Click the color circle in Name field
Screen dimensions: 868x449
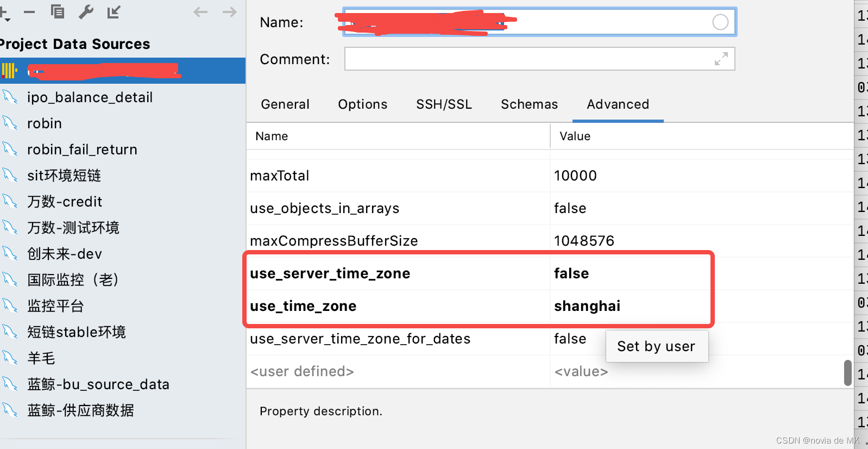pos(720,22)
